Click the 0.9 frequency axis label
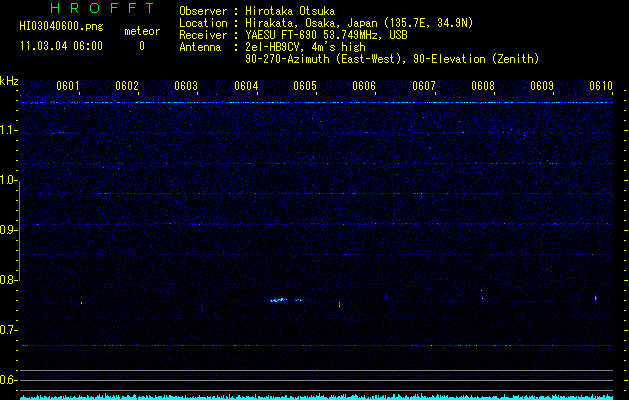 pos(8,230)
